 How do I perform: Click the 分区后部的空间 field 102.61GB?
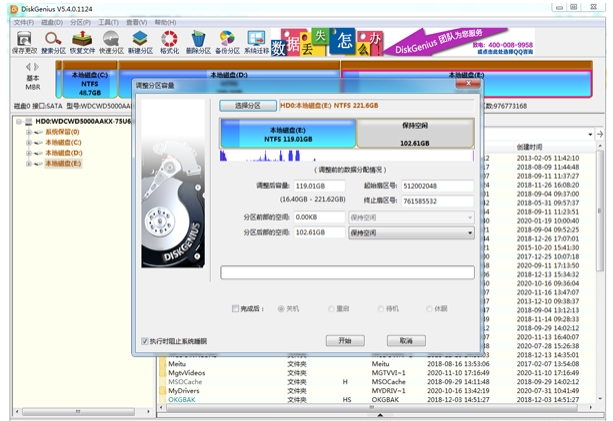click(x=319, y=233)
